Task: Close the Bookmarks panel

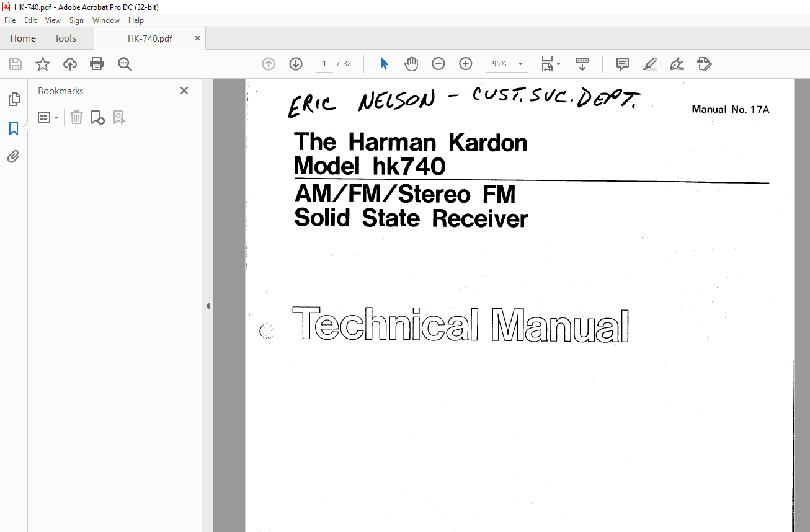Action: 184,91
